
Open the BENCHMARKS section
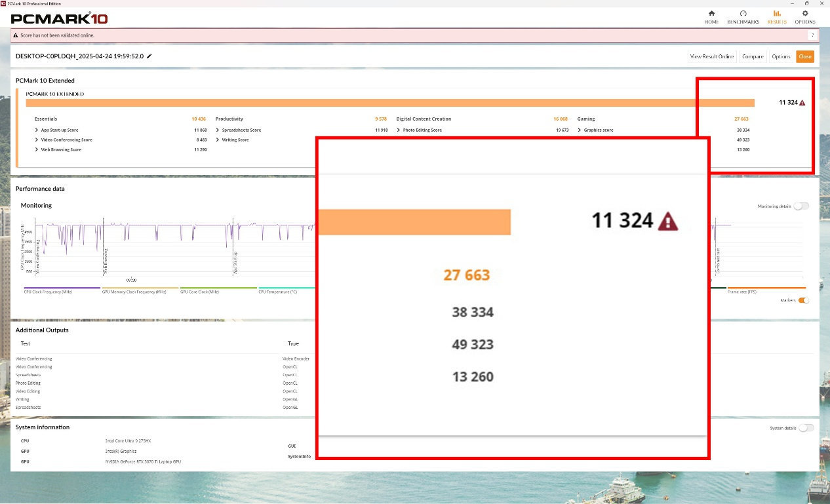coord(743,17)
